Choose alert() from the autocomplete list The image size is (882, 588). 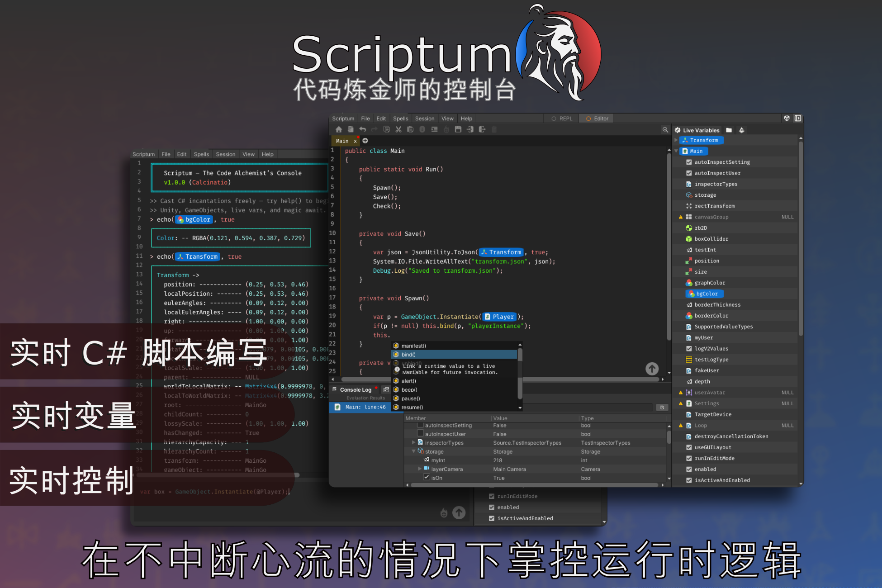(454, 381)
